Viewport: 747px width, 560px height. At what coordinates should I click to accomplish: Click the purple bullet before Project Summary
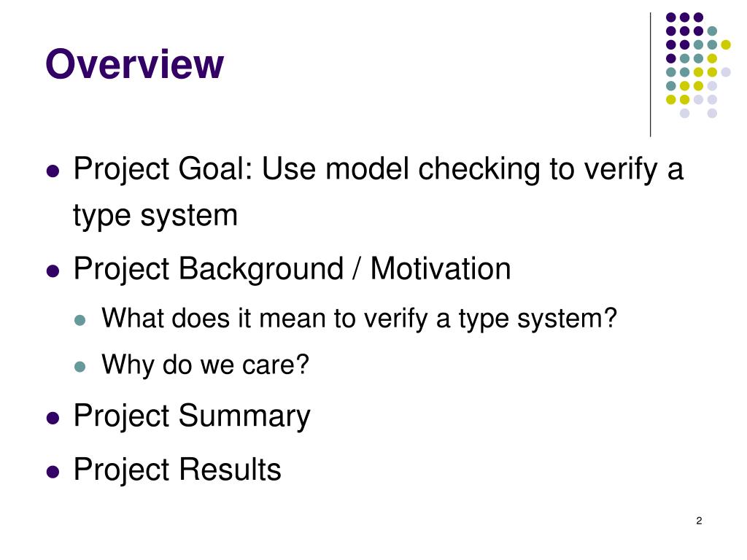53,418
